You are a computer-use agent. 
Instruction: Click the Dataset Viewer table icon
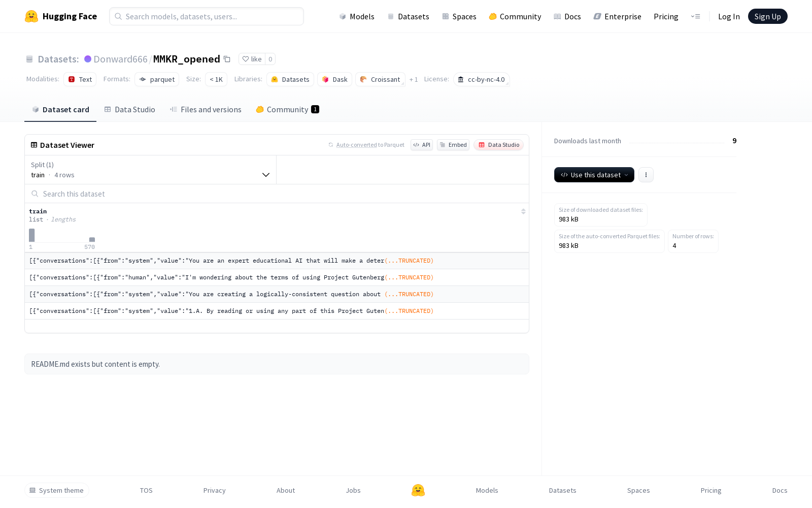tap(34, 145)
